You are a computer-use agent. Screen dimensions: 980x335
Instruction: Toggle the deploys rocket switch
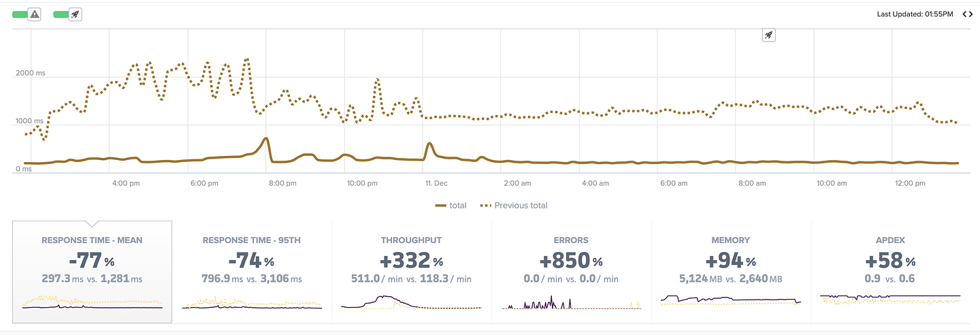coord(68,14)
